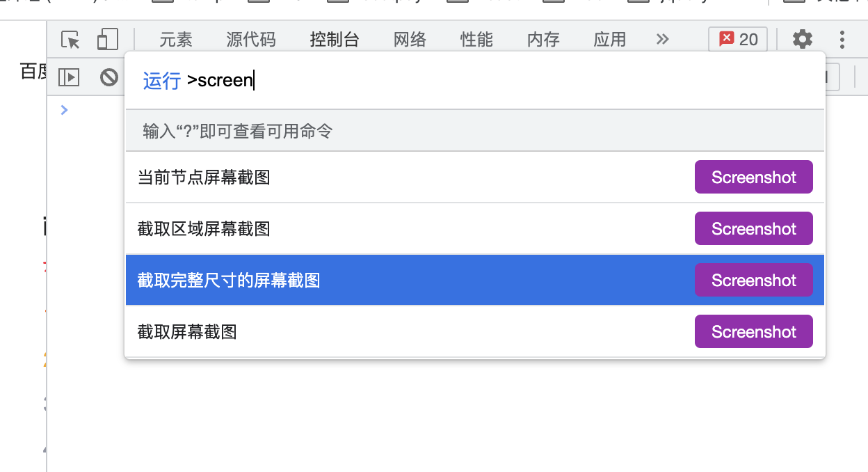Viewport: 868px width, 472px height.
Task: Open the 内存 tab
Action: 543,40
